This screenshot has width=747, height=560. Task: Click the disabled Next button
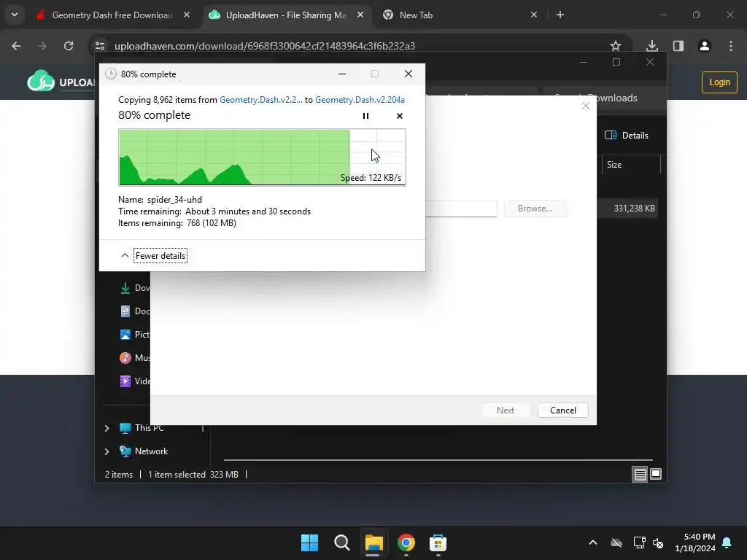point(505,411)
